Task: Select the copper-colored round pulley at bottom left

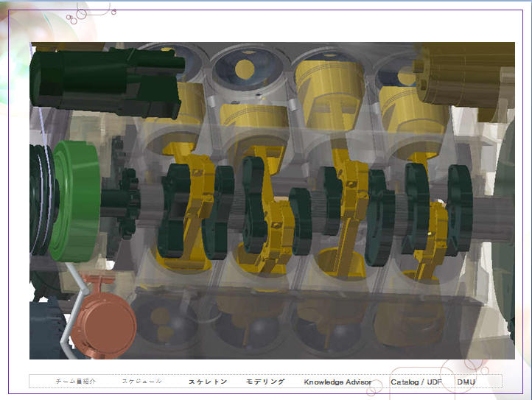Action: (x=105, y=322)
